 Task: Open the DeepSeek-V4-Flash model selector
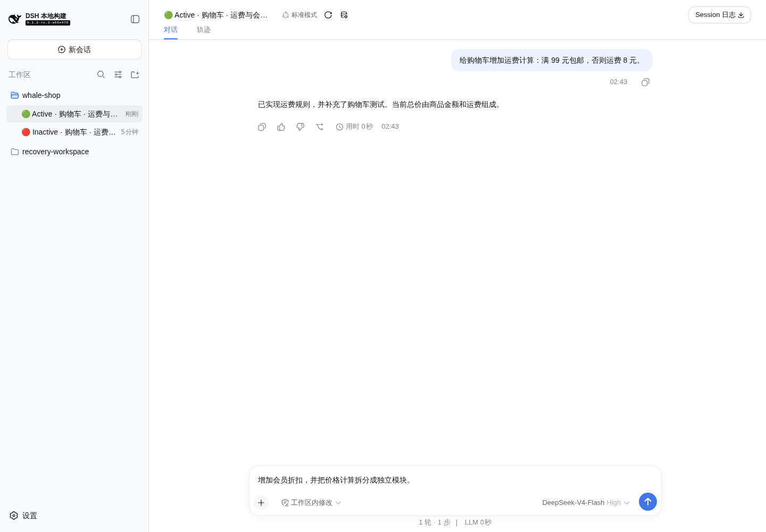click(x=586, y=503)
